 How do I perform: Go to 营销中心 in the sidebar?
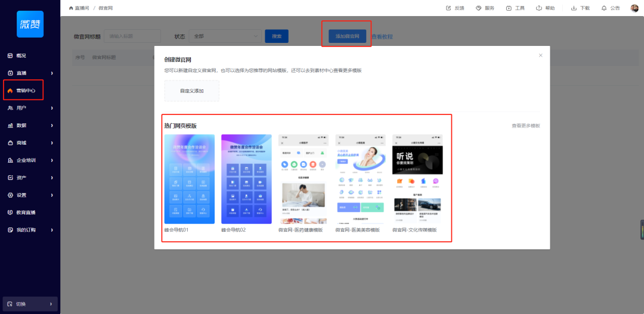click(25, 91)
